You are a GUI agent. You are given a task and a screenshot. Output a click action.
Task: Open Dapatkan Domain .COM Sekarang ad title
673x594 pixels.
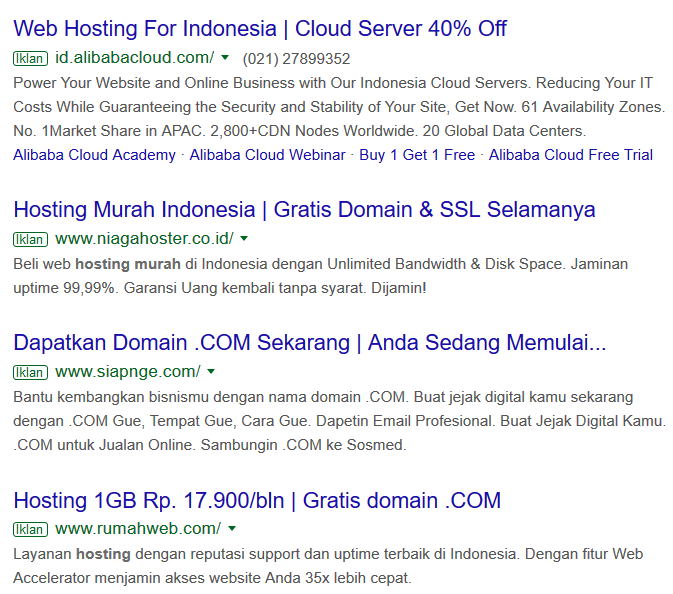pyautogui.click(x=310, y=343)
